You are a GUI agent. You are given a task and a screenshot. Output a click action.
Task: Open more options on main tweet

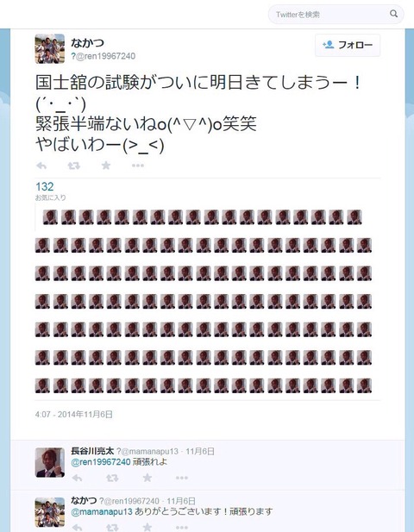tap(138, 166)
